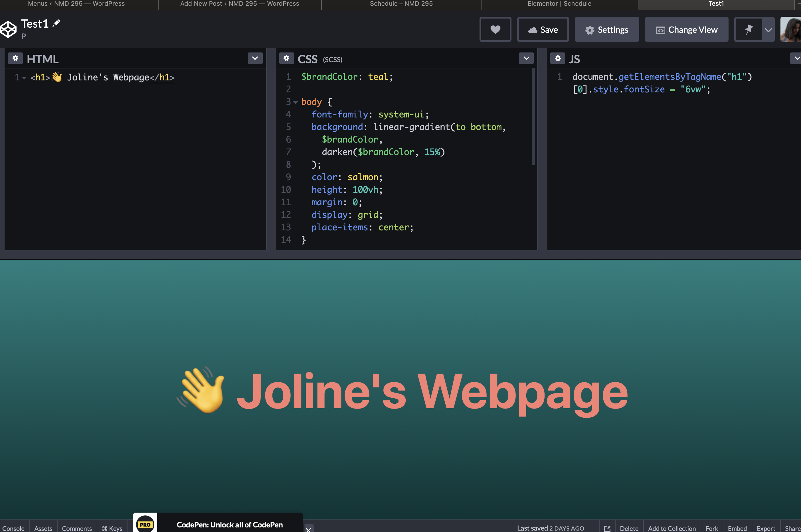
Task: Fold the HTML line 1 arrow
Action: pyautogui.click(x=24, y=78)
